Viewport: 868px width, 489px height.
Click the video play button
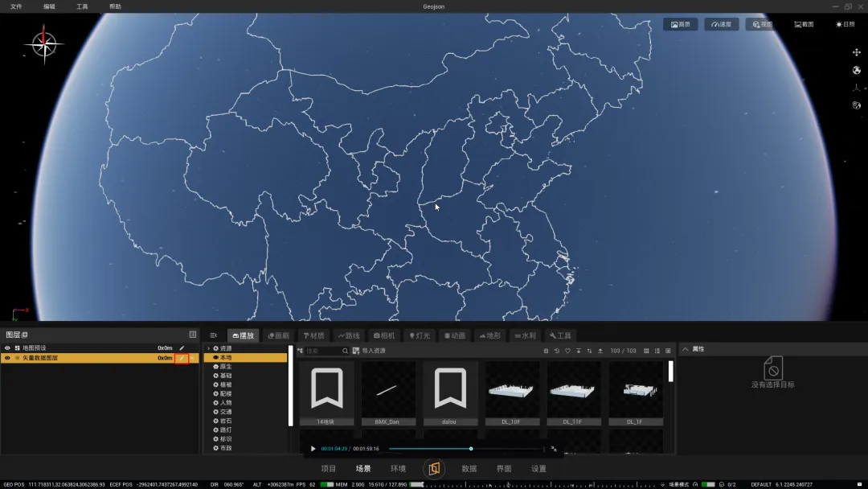pyautogui.click(x=313, y=449)
